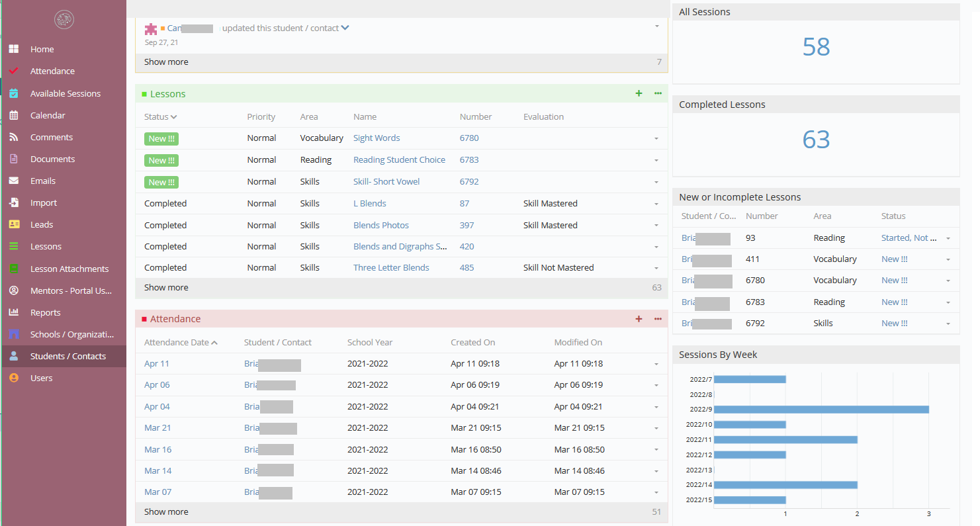Screen dimensions: 980x526
Task: Click the green plus icon in Lessons
Action: pyautogui.click(x=639, y=94)
